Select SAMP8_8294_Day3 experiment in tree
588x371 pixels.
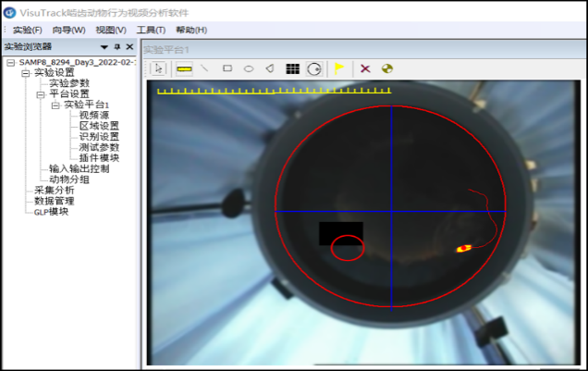[78, 62]
